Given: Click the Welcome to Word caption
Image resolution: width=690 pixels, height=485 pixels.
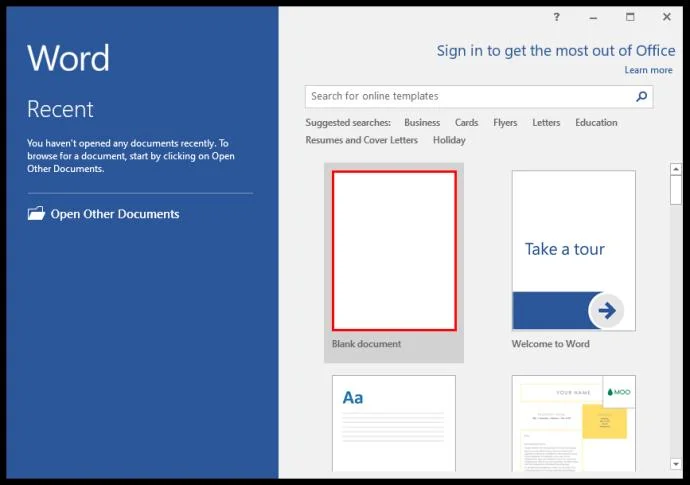Looking at the screenshot, I should (551, 344).
